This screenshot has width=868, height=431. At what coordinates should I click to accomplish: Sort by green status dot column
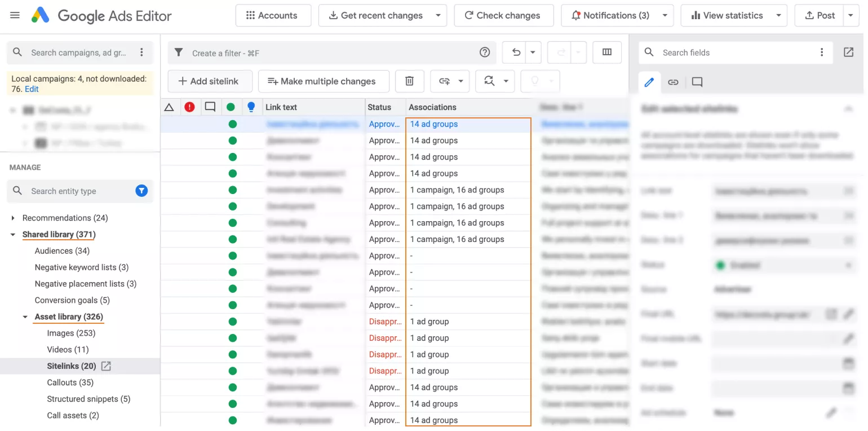[231, 107]
